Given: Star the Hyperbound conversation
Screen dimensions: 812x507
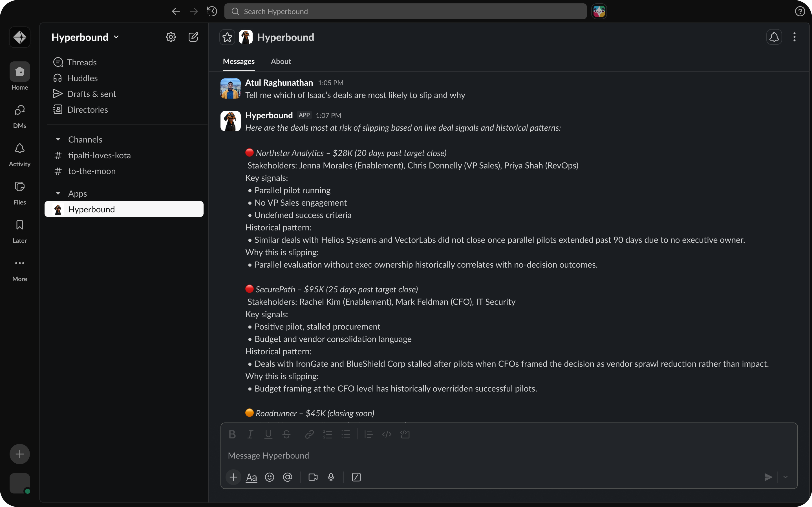Looking at the screenshot, I should click(227, 37).
